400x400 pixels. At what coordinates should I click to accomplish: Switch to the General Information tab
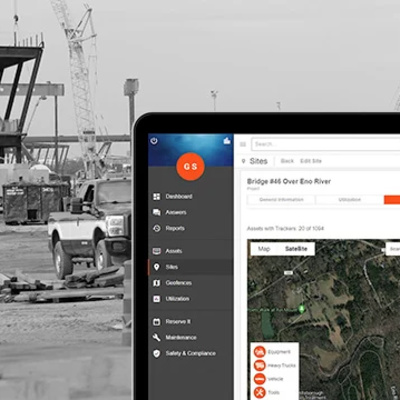tap(281, 200)
